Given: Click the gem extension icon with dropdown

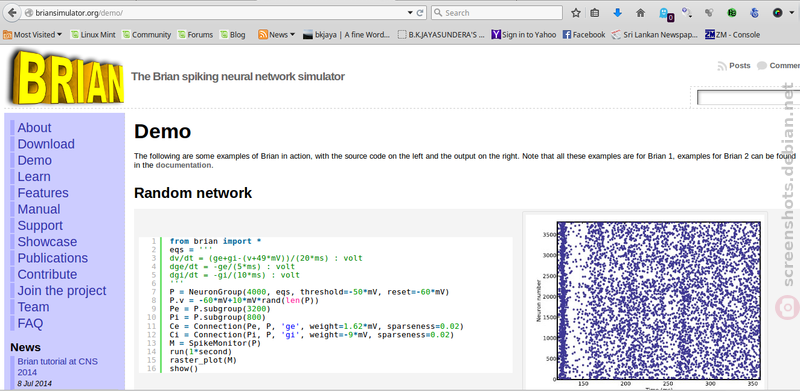Looking at the screenshot, I should pos(687,13).
